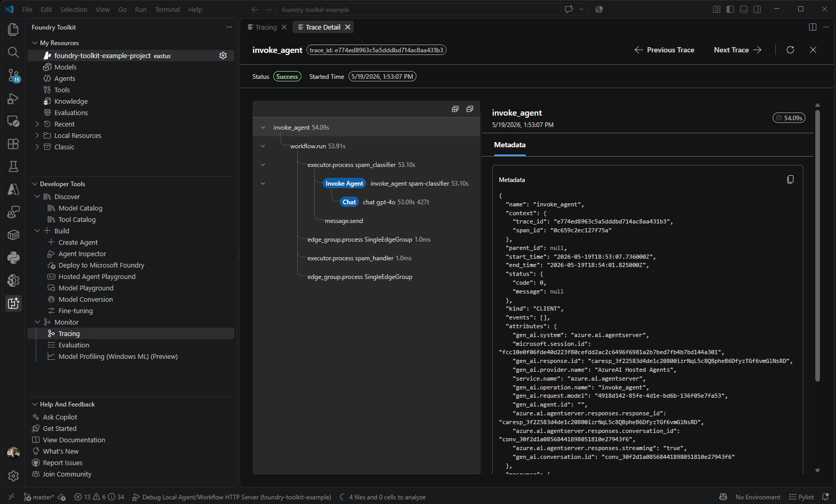Close the trace detail panel with X
Viewport: 836px width, 504px height.
tap(813, 50)
